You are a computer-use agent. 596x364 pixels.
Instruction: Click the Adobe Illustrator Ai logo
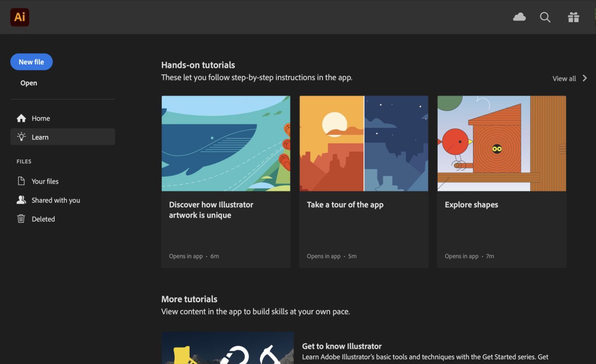click(20, 17)
